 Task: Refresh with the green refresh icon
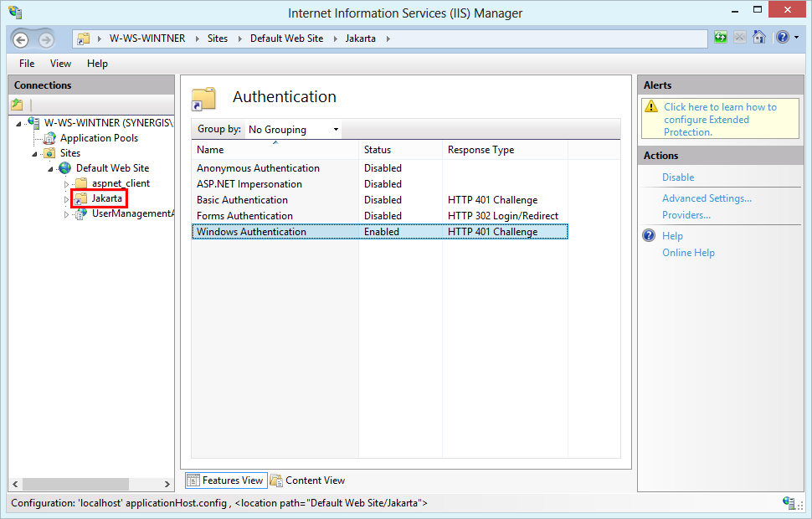720,38
